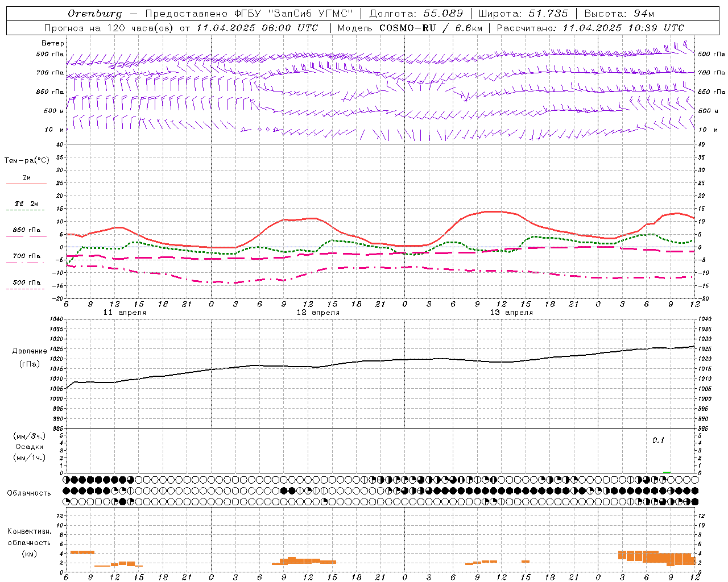This screenshot has height=582, width=728.
Task: Click the '2м' legend entry
Action: pyautogui.click(x=27, y=178)
